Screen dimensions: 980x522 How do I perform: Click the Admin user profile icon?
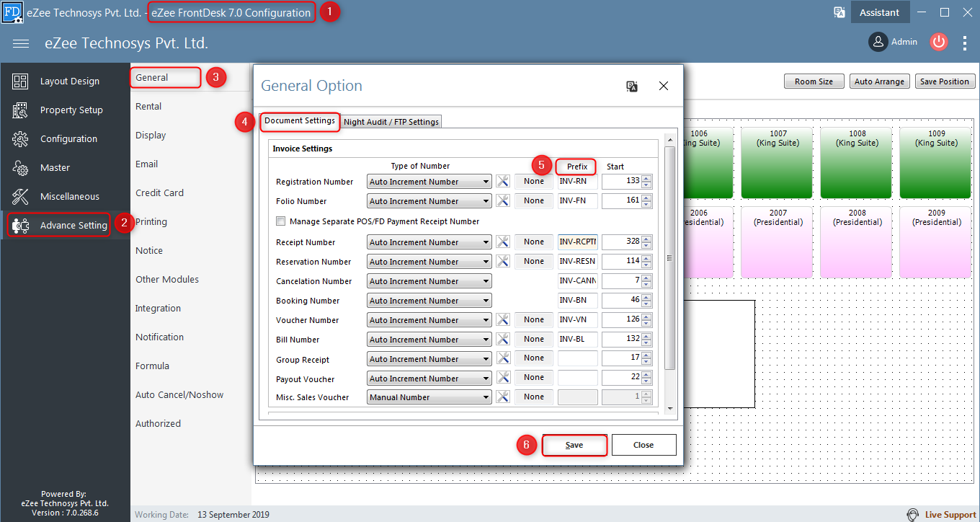click(878, 42)
